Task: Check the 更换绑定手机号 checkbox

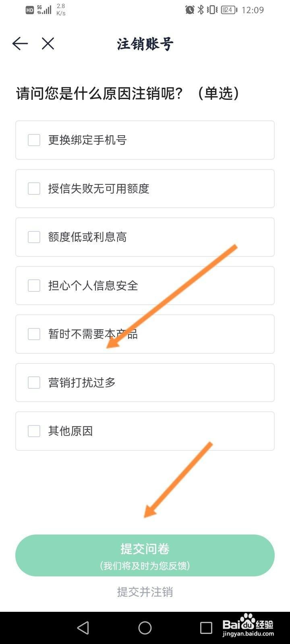Action: coord(34,140)
